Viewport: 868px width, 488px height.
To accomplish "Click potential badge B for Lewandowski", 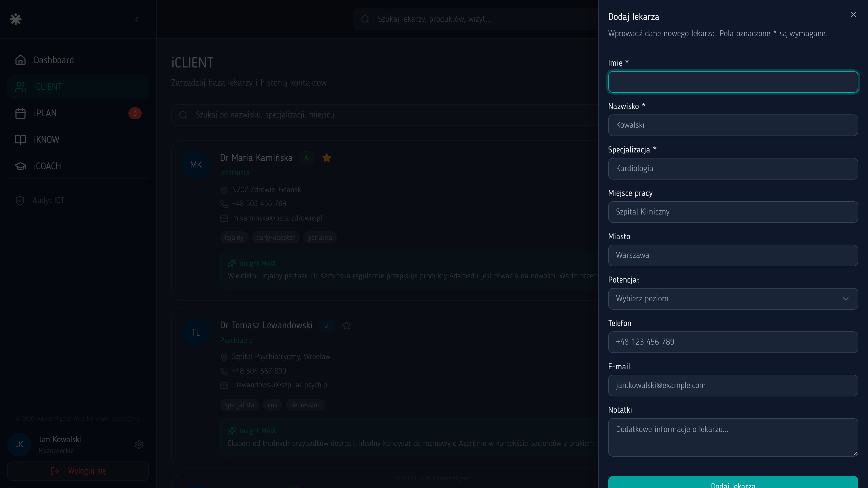I will pos(326,325).
